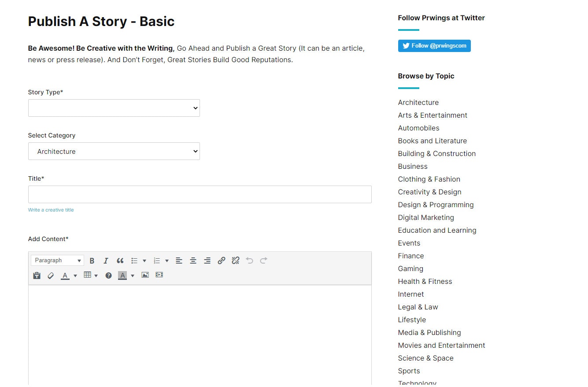This screenshot has width=588, height=387.
Task: Clear formatting with the eraser icon
Action: pyautogui.click(x=51, y=275)
